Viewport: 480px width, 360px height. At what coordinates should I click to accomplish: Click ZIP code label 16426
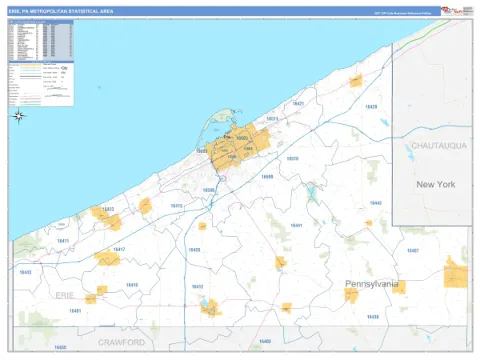tap(194, 250)
